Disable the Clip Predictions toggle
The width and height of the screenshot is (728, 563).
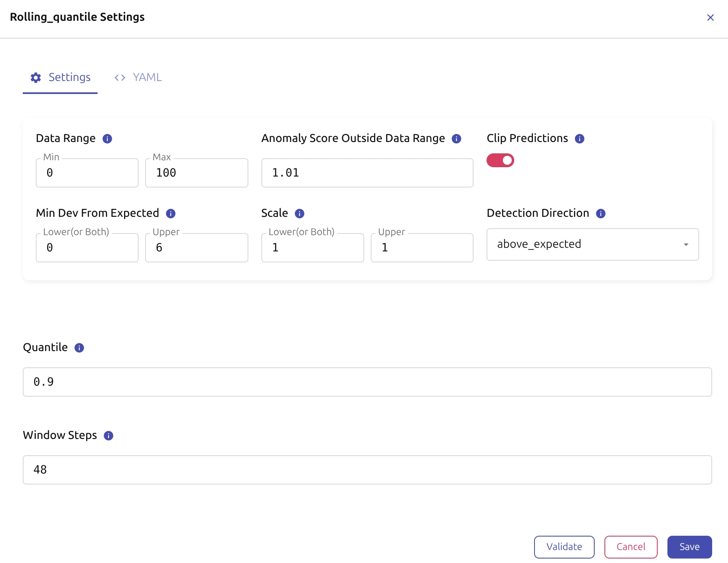(x=500, y=160)
